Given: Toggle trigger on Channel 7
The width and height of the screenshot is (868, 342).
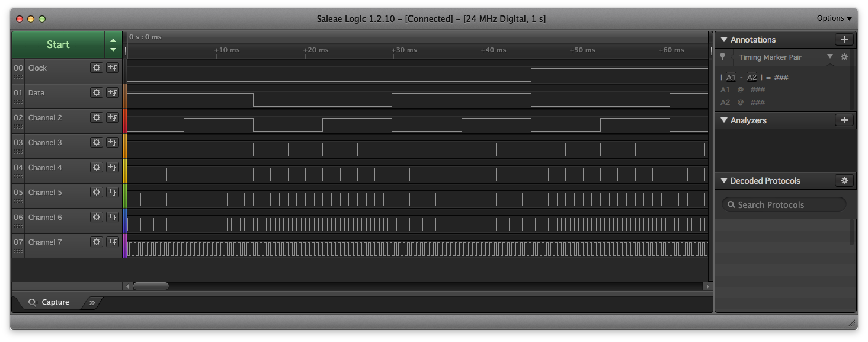Looking at the screenshot, I should tap(113, 242).
